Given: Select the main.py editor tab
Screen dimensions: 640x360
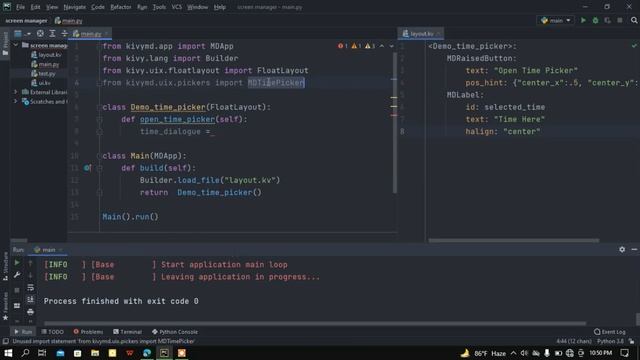Looking at the screenshot, I should [x=90, y=33].
